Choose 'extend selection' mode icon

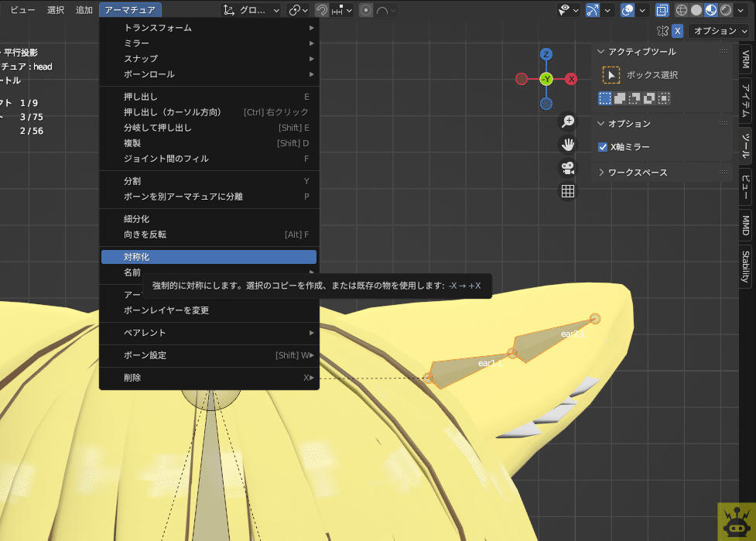coord(620,98)
